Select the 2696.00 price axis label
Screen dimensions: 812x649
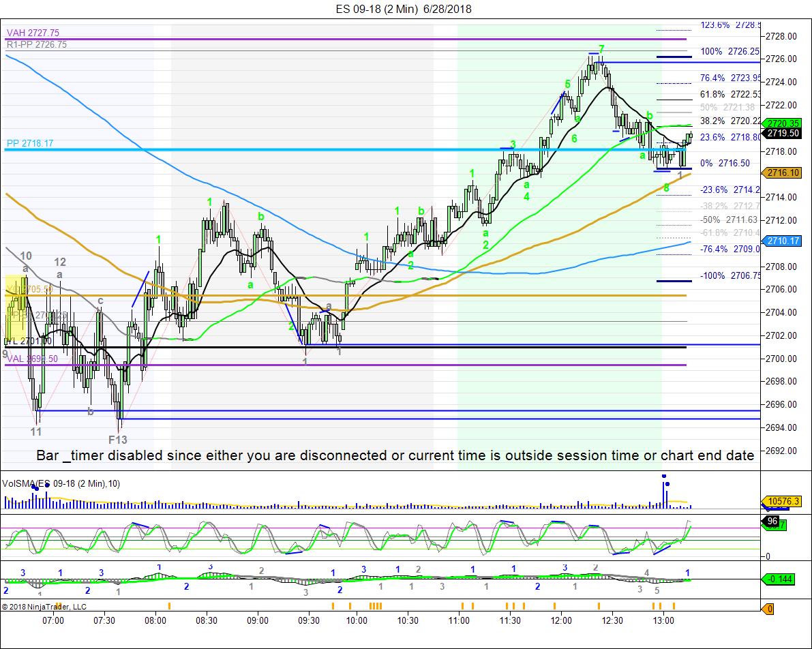point(781,404)
